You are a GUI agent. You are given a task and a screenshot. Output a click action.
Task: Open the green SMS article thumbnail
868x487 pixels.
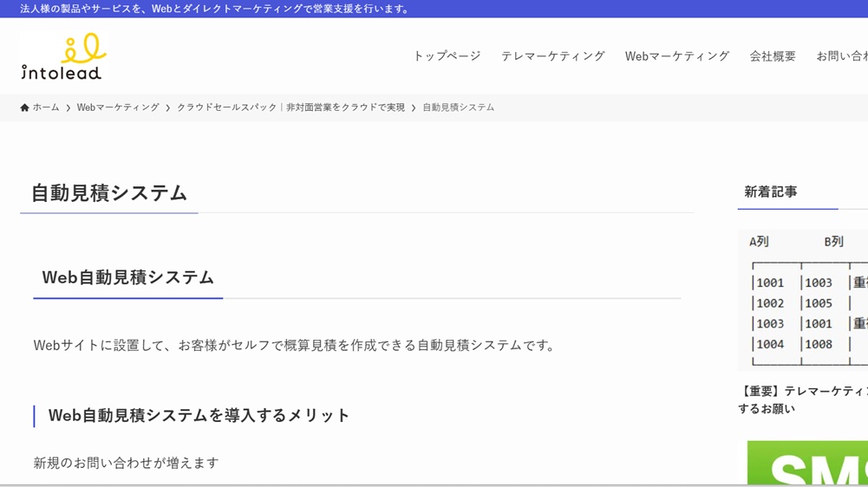(x=807, y=463)
